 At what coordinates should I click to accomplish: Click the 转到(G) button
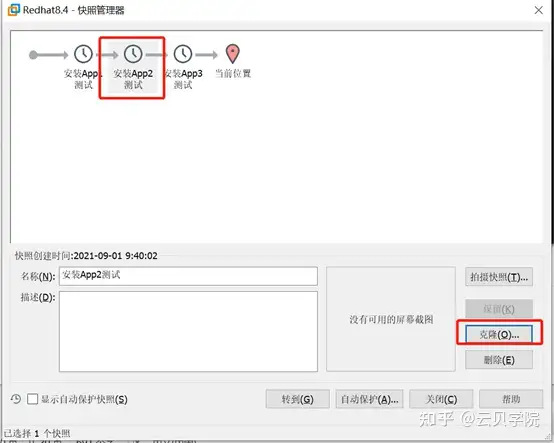297,399
